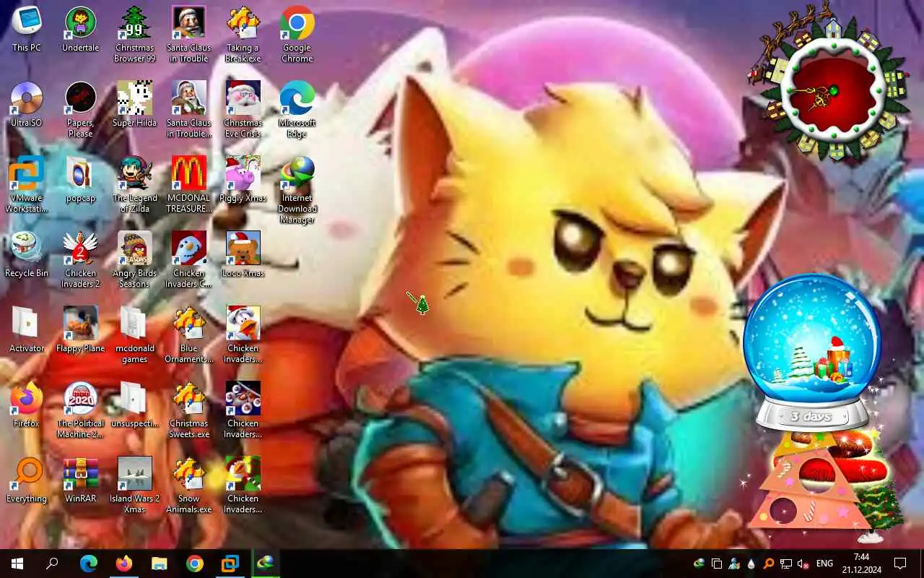Screen dimensions: 924x578
Task: Launch the Everything desktop shortcut
Action: (27, 480)
